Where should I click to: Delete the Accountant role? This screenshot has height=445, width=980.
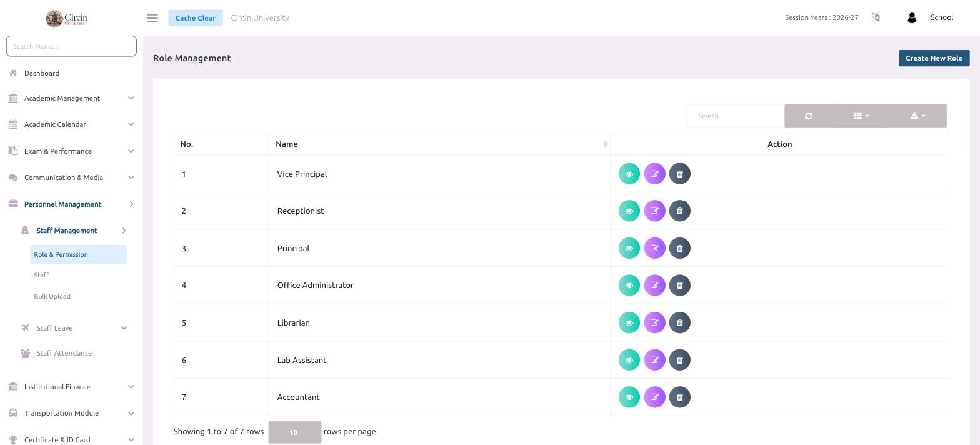pyautogui.click(x=679, y=397)
